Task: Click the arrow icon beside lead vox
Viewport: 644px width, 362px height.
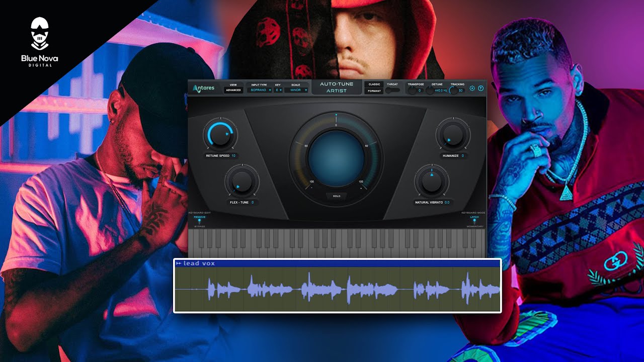Action: (179, 263)
